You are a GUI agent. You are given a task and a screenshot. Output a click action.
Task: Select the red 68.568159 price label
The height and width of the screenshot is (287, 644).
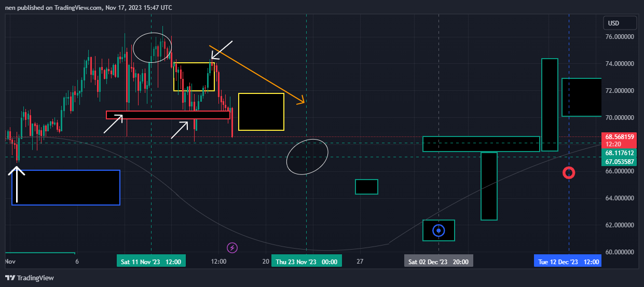pos(620,137)
